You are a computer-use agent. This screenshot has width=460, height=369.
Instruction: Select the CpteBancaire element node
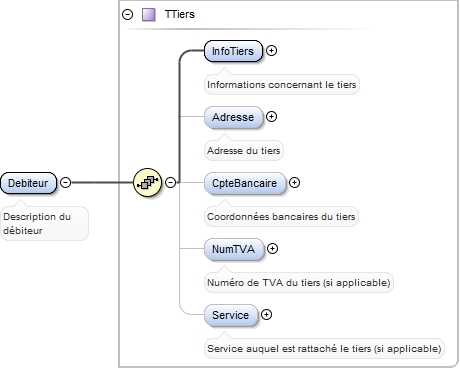pos(245,183)
